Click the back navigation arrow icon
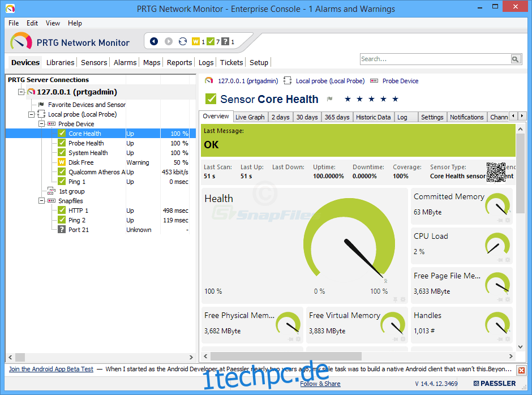This screenshot has height=395, width=532. [x=154, y=41]
